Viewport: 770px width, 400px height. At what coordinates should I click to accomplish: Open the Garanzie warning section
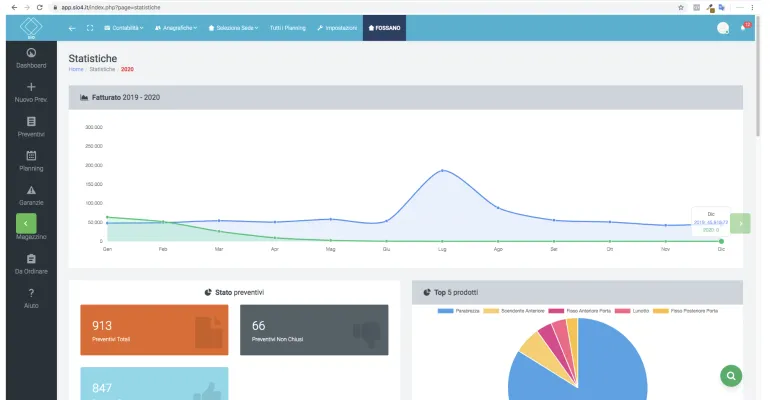pyautogui.click(x=31, y=195)
